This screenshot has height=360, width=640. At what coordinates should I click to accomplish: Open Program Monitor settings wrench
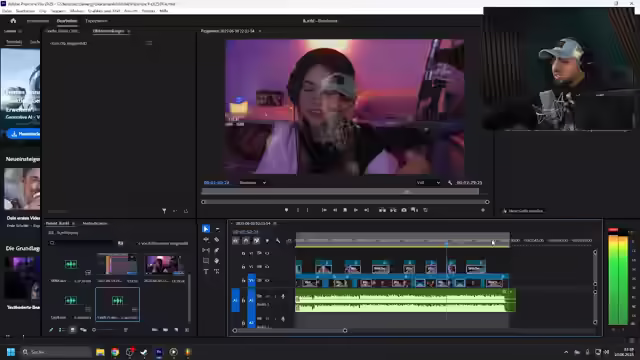(x=450, y=182)
